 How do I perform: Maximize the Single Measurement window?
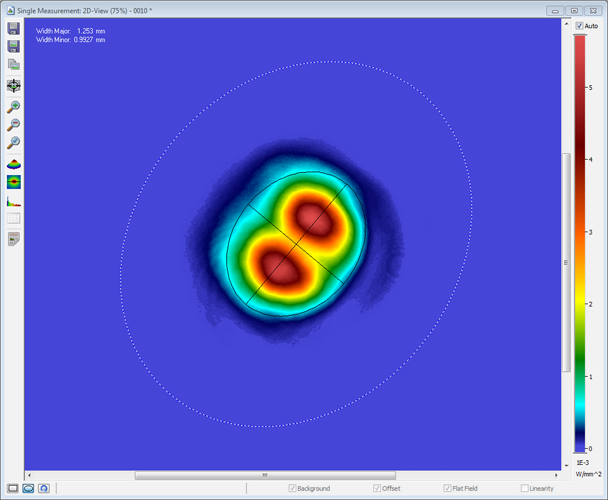(574, 11)
